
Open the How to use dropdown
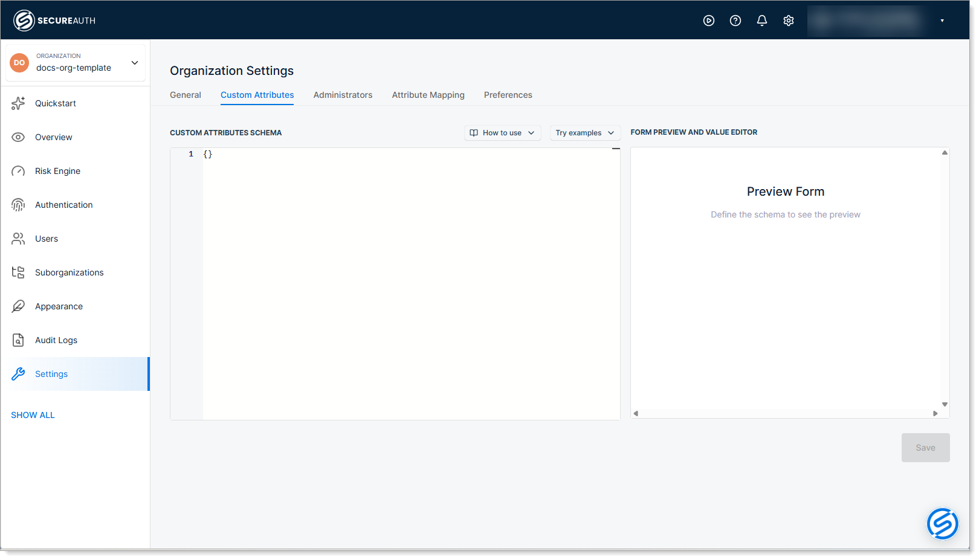(x=502, y=132)
